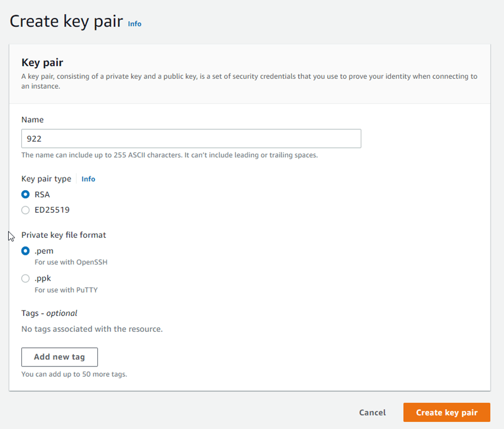Screen dimensions: 504x429
Task: Select the RSA key pair type
Action: coord(25,195)
